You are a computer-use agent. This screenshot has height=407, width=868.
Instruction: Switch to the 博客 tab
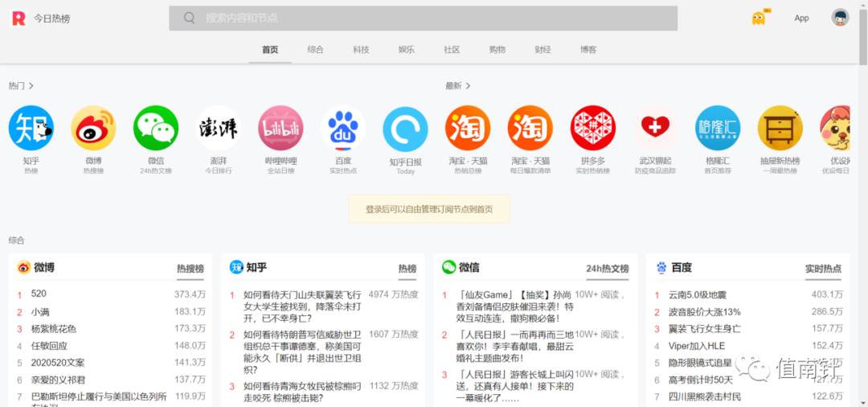(x=588, y=50)
